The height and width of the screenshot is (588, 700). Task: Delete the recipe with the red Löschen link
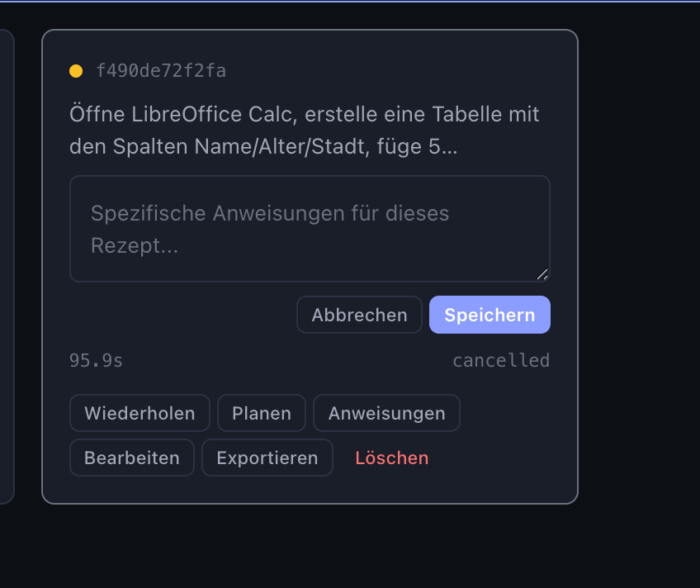coord(392,458)
